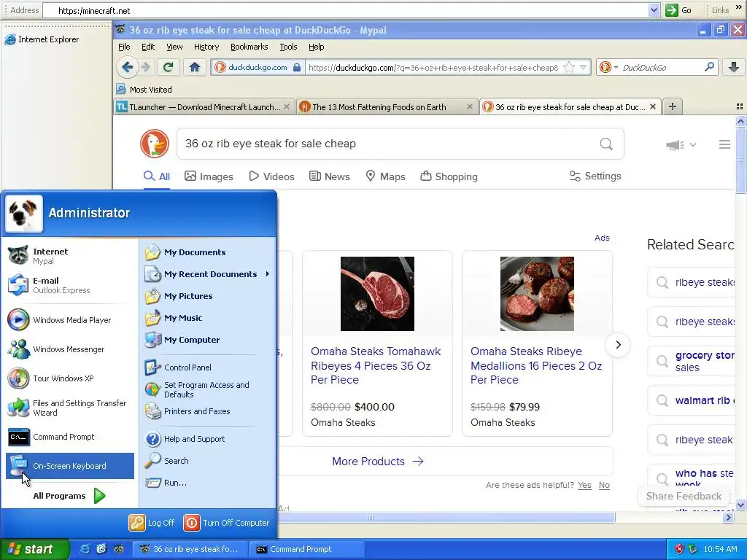747x560 pixels.
Task: Bookmark this page with the star icon
Action: coord(569,68)
